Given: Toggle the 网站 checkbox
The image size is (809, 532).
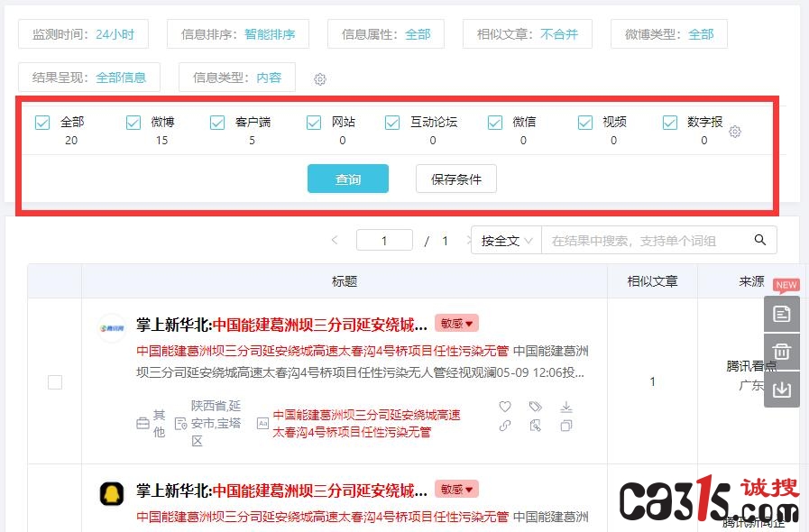Looking at the screenshot, I should tap(314, 123).
